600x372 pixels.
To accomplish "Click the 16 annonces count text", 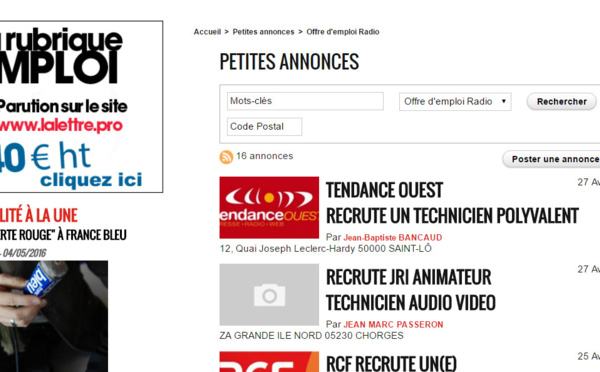I will 264,156.
